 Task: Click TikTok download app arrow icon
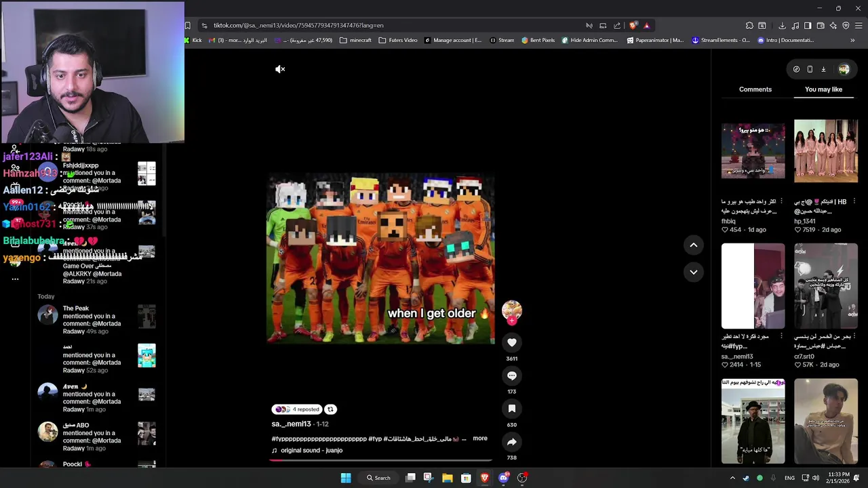coord(823,69)
